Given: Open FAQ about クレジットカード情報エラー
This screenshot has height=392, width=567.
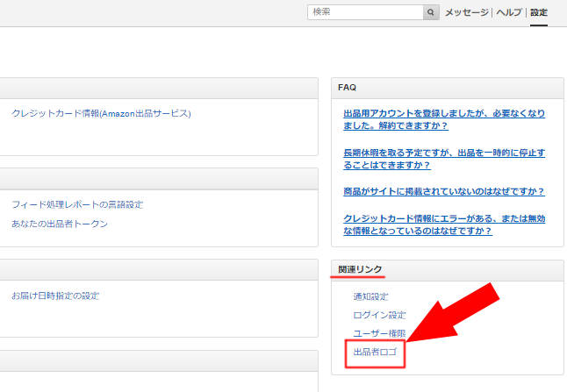Looking at the screenshot, I should [x=444, y=225].
